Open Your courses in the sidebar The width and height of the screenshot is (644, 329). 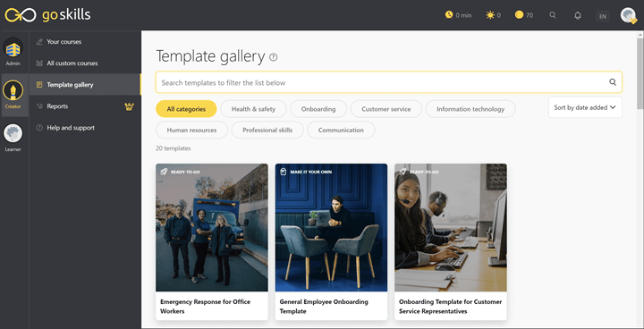pos(64,41)
